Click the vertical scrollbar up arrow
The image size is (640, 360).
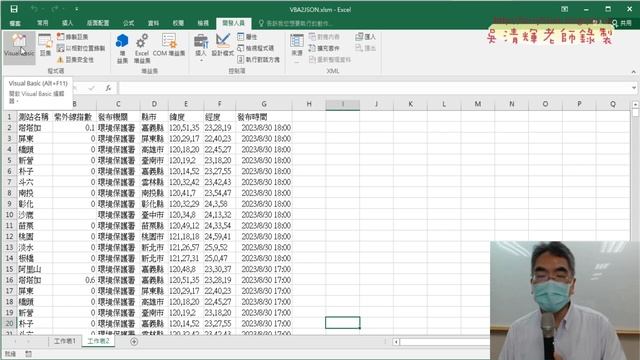636,104
